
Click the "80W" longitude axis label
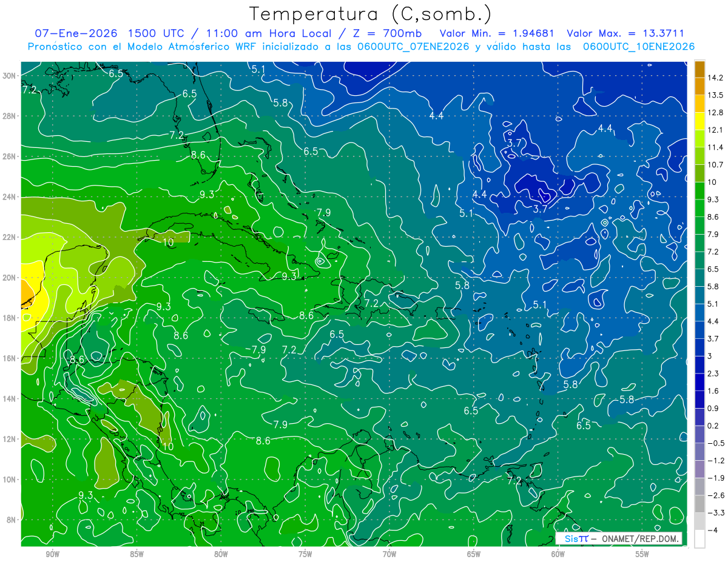(x=221, y=554)
